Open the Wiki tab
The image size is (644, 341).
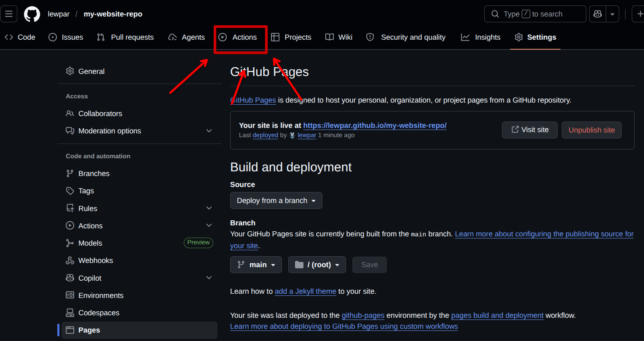(x=339, y=37)
